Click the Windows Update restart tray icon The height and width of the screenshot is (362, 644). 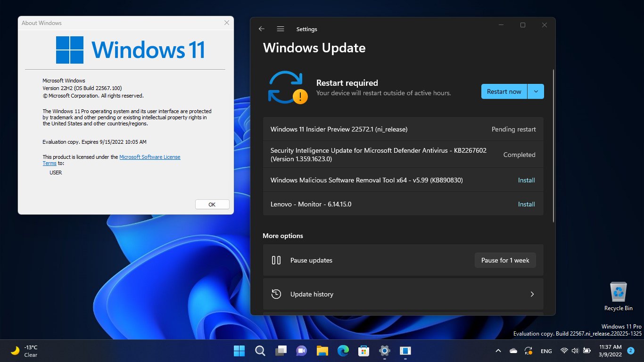click(529, 351)
